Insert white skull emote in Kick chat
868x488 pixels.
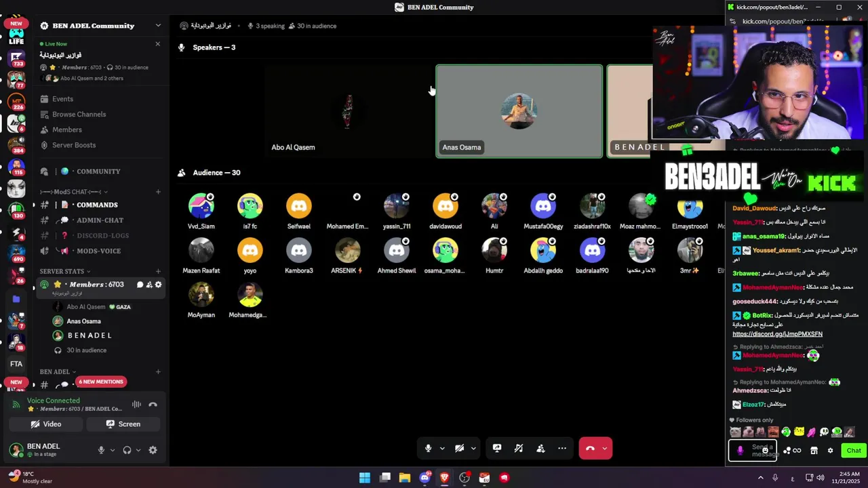point(824,432)
